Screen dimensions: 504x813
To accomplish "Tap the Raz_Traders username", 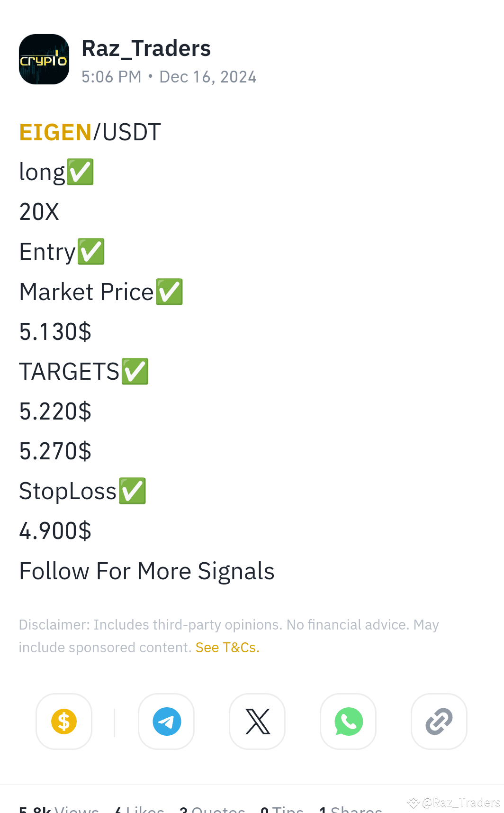I will [146, 48].
